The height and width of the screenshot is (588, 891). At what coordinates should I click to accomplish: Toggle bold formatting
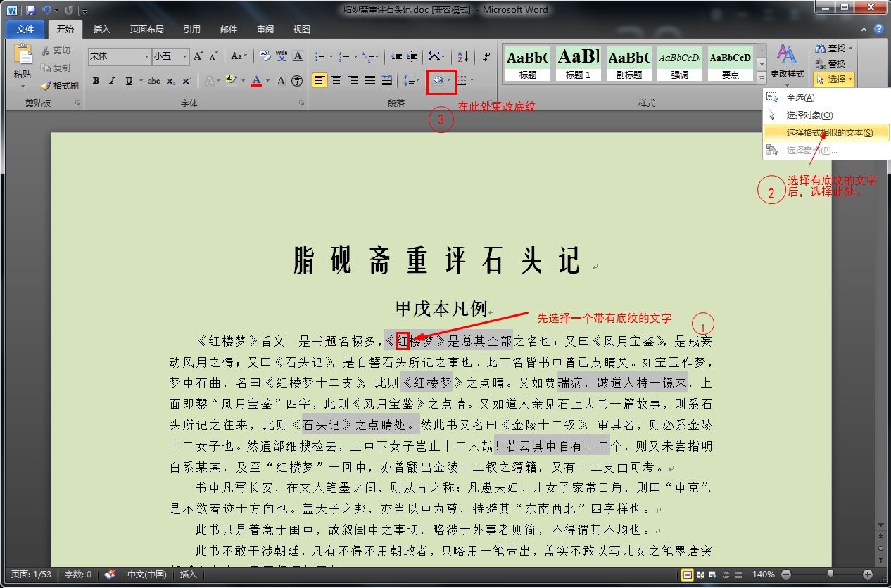point(96,81)
